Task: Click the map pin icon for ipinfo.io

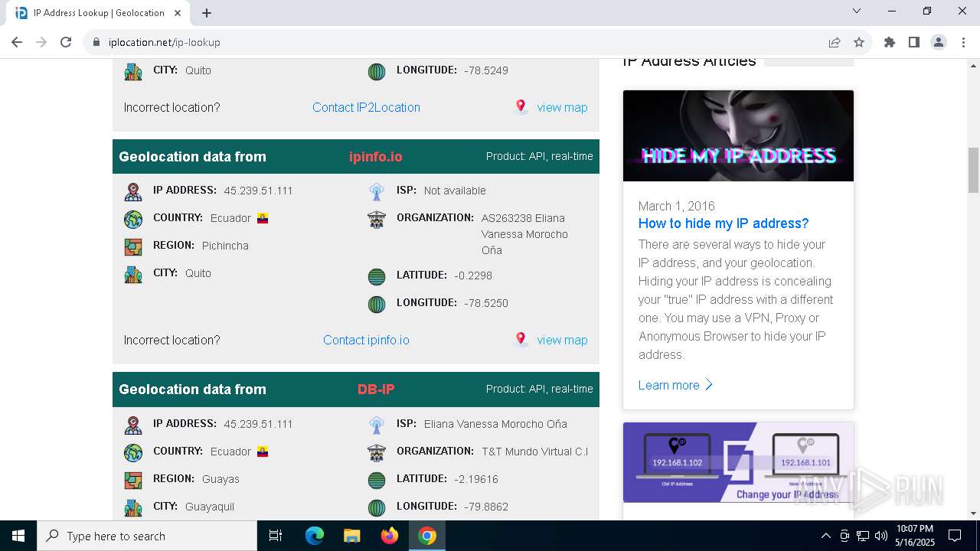Action: click(521, 340)
